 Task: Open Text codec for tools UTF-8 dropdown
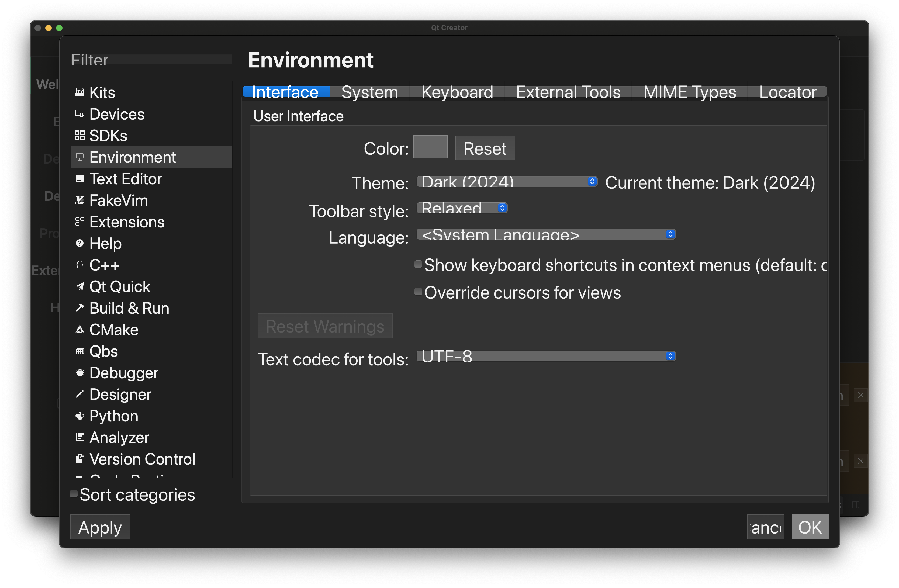(x=546, y=356)
